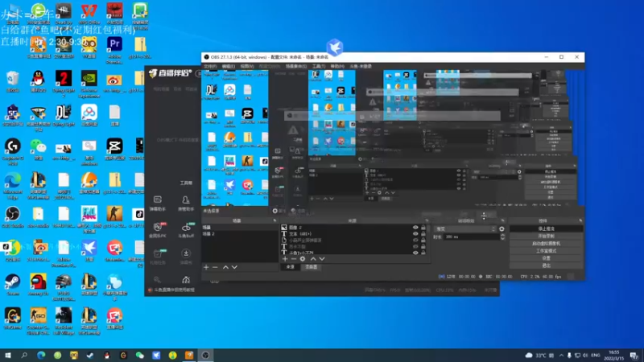The height and width of the screenshot is (362, 644).
Task: Click the house-shaped icon at 直播伴侣 panel bottom
Action: [186, 280]
